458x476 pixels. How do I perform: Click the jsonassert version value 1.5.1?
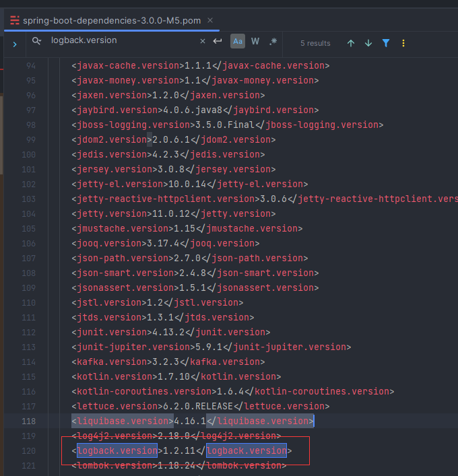point(193,287)
